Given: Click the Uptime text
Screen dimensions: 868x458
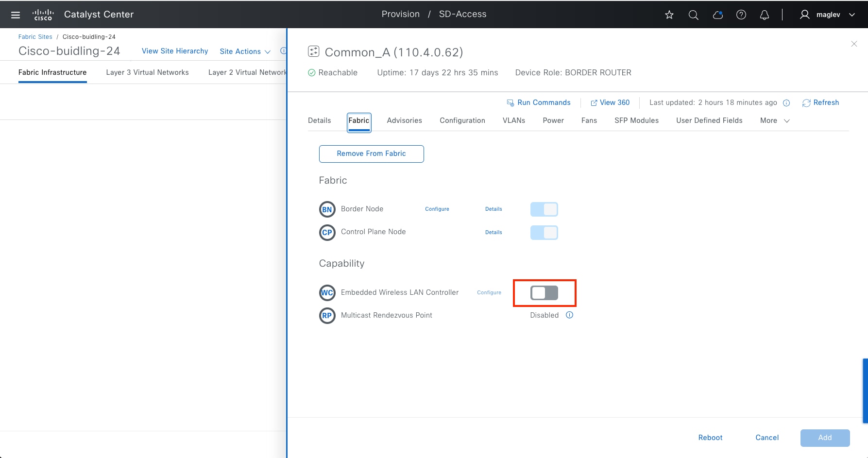Looking at the screenshot, I should (438, 73).
